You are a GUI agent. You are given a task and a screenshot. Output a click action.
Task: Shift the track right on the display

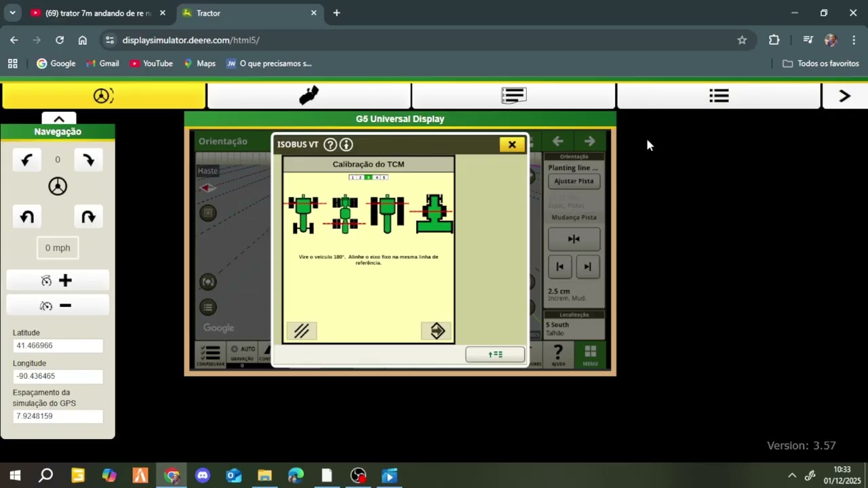tap(587, 266)
